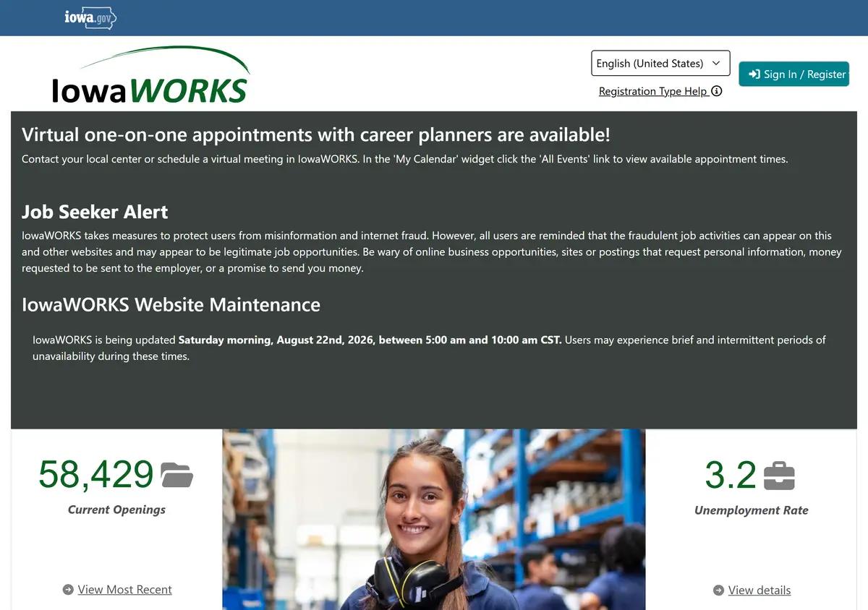Click the IowaWORKS logo

(x=150, y=75)
